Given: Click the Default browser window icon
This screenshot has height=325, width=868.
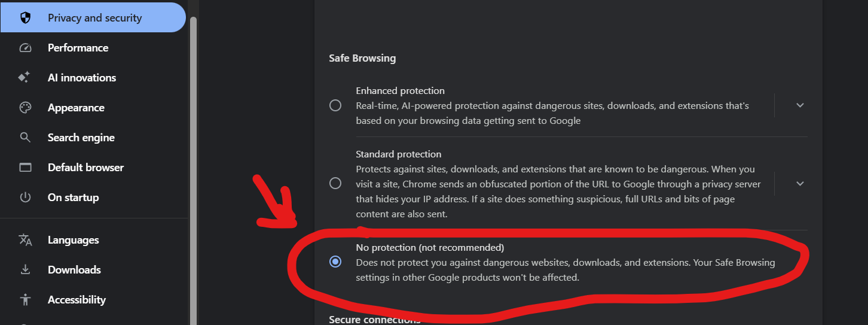Looking at the screenshot, I should (x=25, y=168).
